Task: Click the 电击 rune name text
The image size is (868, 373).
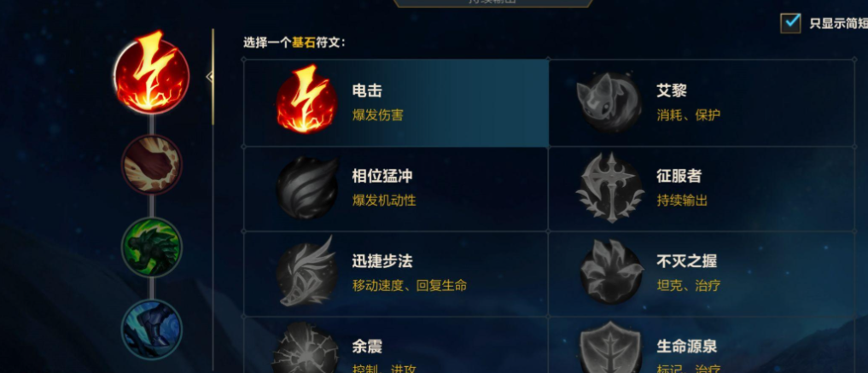Action: pos(367,90)
